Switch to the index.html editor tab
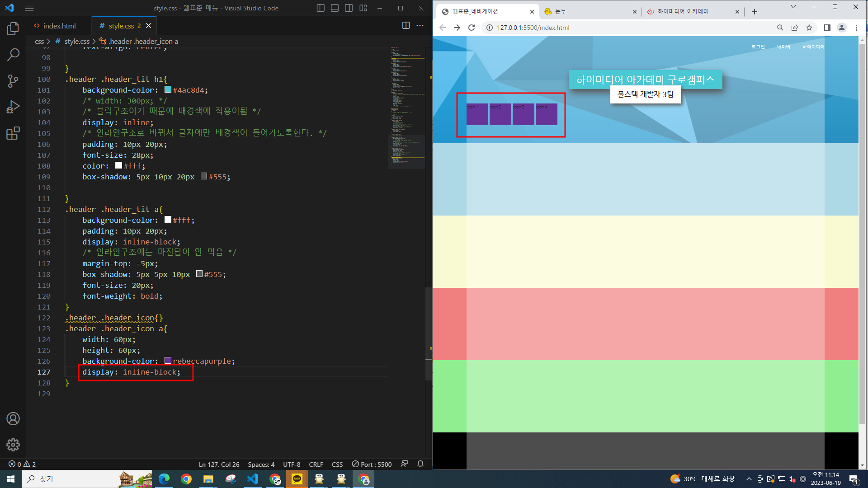Viewport: 868px width, 488px height. tap(59, 26)
